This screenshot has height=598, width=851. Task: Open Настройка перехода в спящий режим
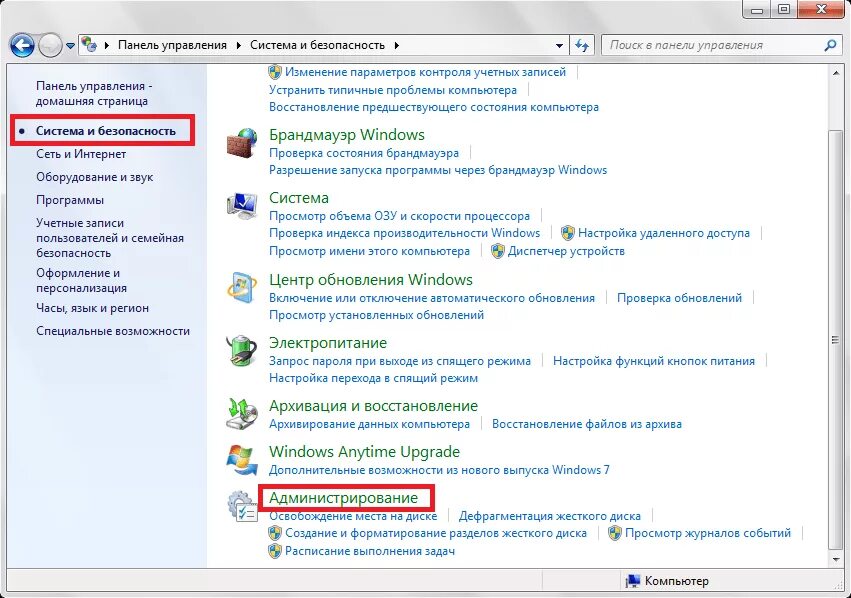click(373, 378)
